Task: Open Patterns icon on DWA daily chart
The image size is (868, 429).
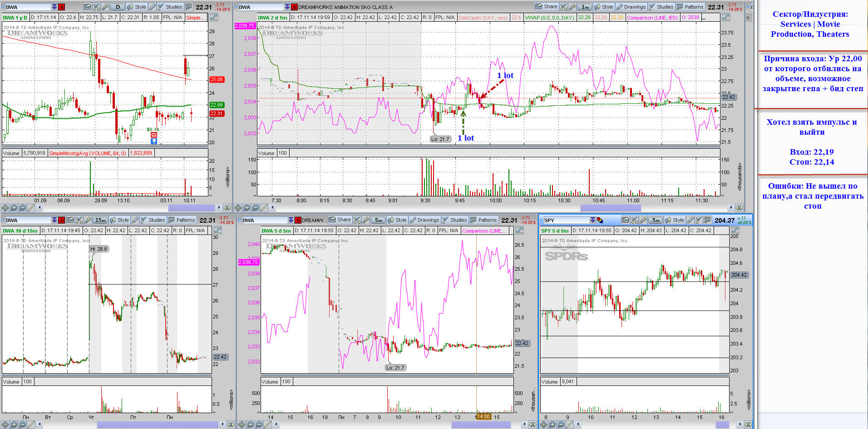Action: tap(189, 7)
